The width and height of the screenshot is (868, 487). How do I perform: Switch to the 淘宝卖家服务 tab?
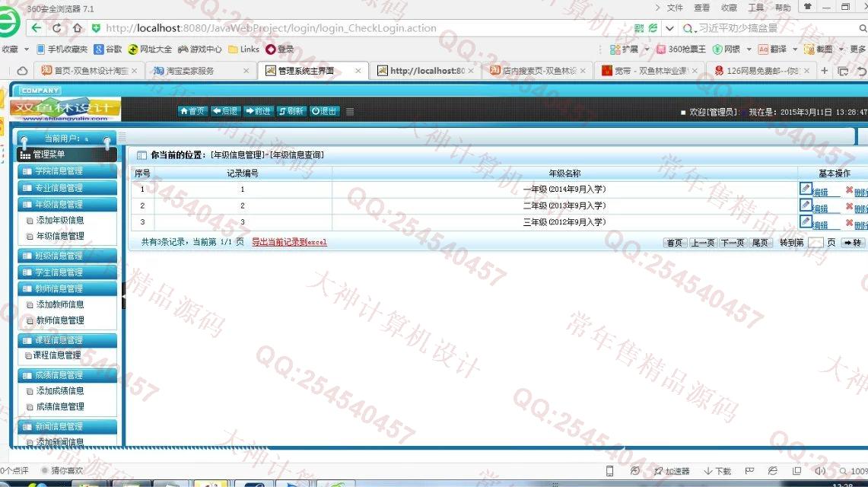click(x=200, y=71)
